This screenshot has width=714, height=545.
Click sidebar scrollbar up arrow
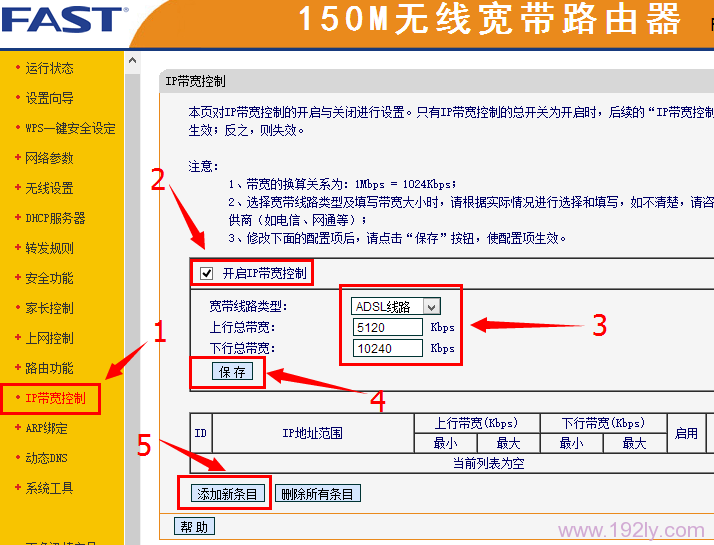(133, 60)
